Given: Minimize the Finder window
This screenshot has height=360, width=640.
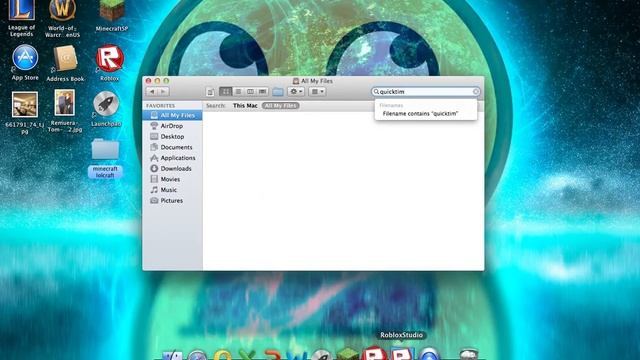Looking at the screenshot, I should 157,81.
